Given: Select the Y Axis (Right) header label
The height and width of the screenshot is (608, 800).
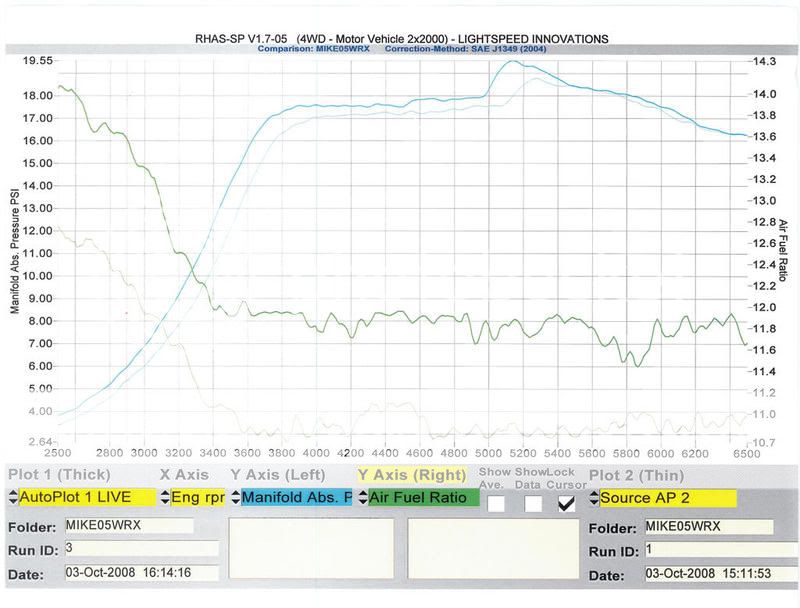Looking at the screenshot, I should (408, 475).
